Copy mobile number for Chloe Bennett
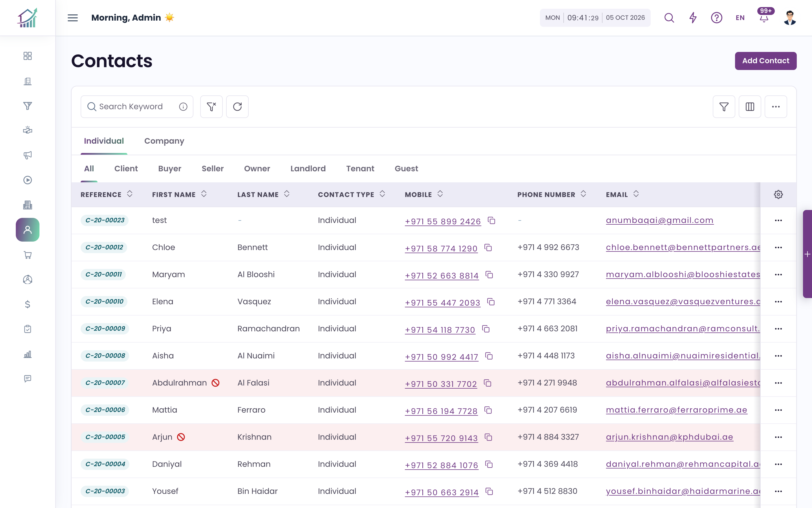The width and height of the screenshot is (812, 508). pos(488,248)
